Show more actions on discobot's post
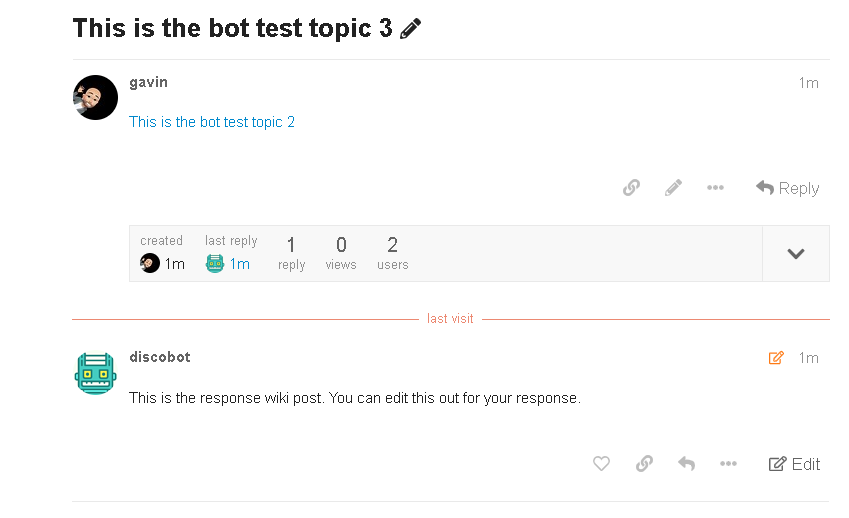Viewport: 849px width, 518px height. 728,463
